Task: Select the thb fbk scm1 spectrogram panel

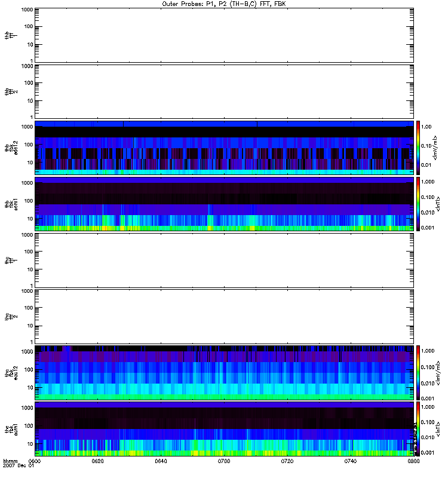Action: [x=224, y=204]
